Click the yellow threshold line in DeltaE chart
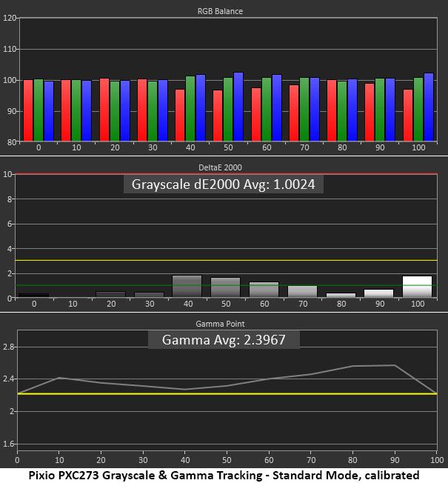448x483 pixels. [226, 260]
